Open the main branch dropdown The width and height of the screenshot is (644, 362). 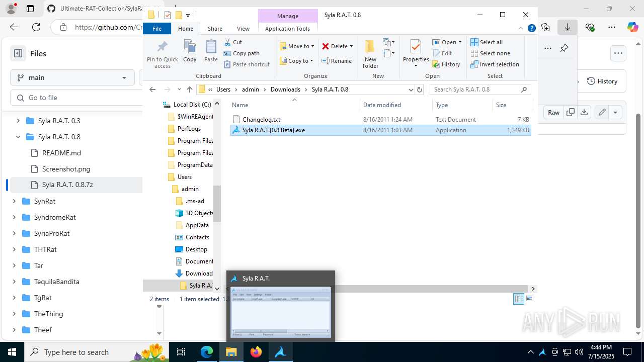[72, 77]
